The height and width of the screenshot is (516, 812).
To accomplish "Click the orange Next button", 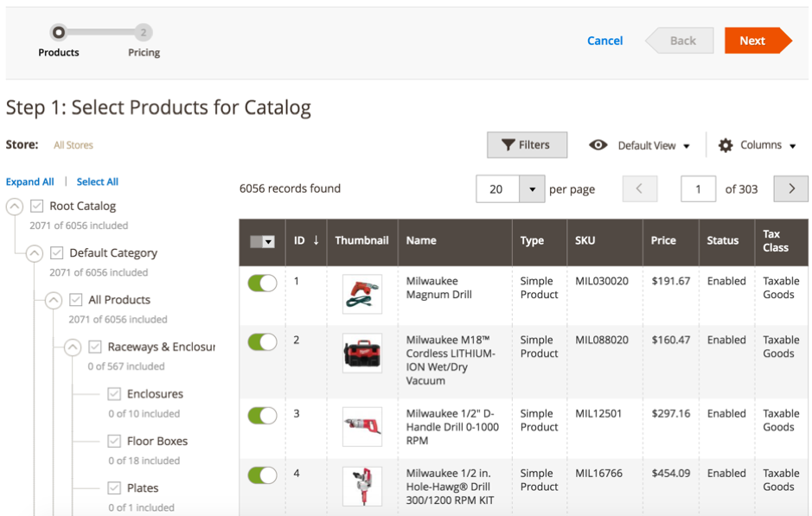I will point(758,41).
